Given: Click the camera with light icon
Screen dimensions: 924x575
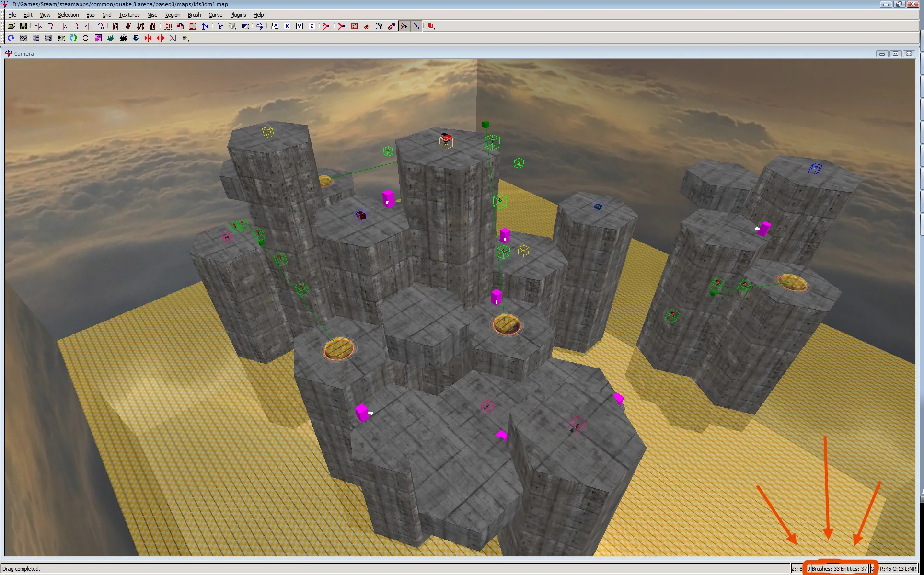Looking at the screenshot, I should coord(185,38).
